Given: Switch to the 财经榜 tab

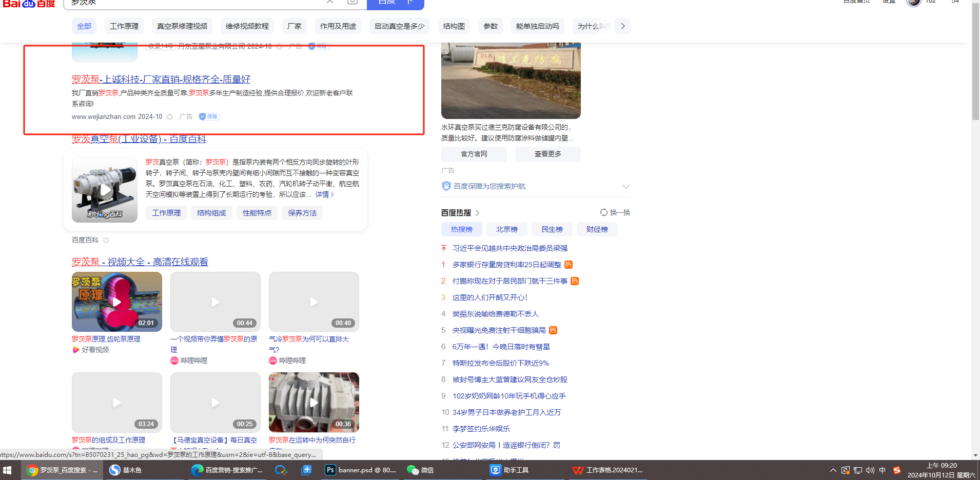Looking at the screenshot, I should pyautogui.click(x=597, y=229).
